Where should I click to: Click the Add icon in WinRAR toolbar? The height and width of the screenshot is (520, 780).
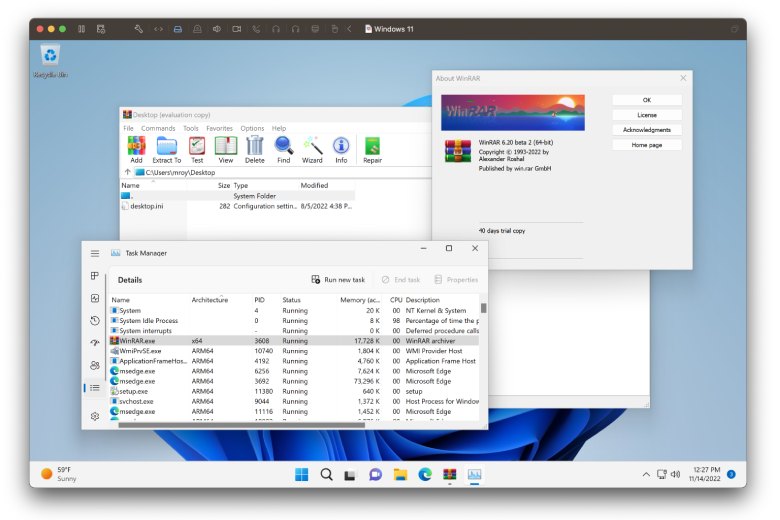click(x=136, y=150)
